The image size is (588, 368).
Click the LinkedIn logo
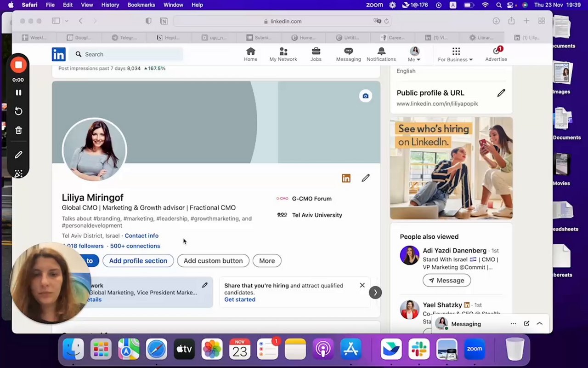58,54
